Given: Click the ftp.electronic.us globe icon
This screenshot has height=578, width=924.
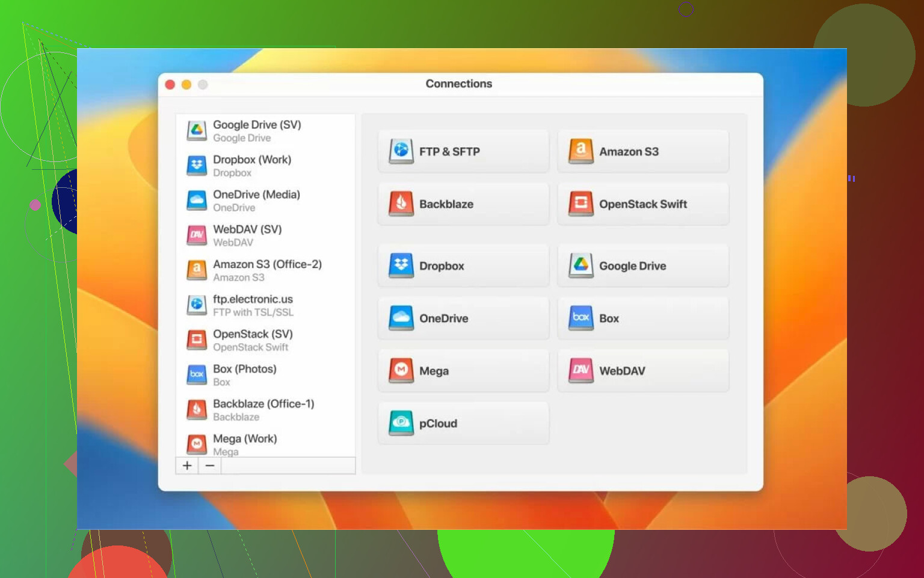Looking at the screenshot, I should (x=197, y=305).
